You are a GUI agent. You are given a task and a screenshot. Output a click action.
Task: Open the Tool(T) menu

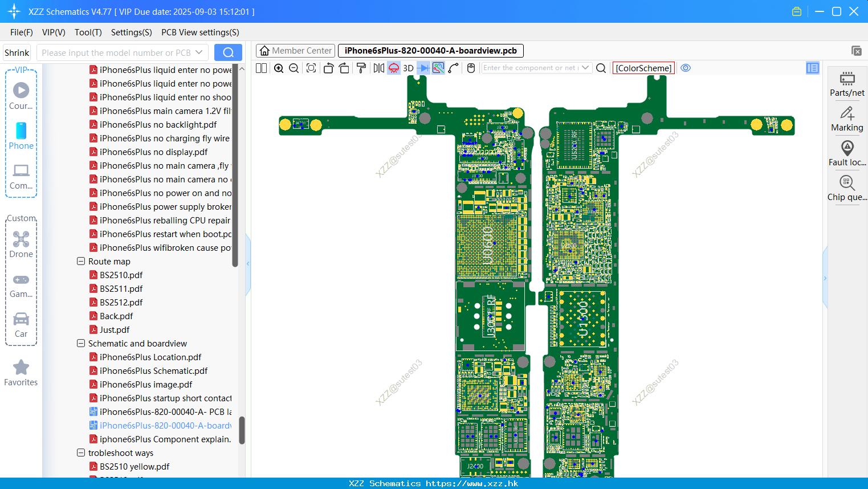click(88, 32)
